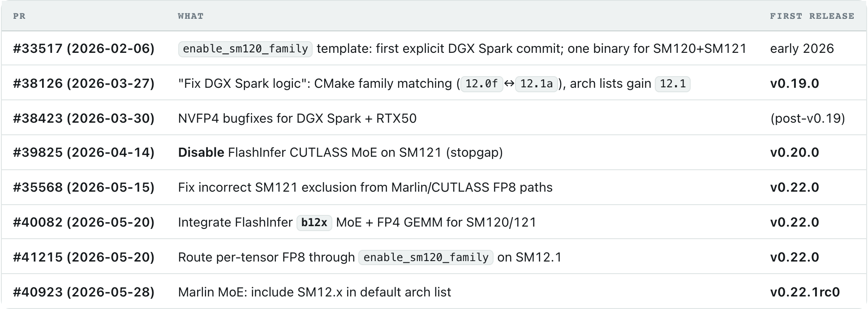Click the b12x code tag
The width and height of the screenshot is (868, 309).
tap(314, 222)
